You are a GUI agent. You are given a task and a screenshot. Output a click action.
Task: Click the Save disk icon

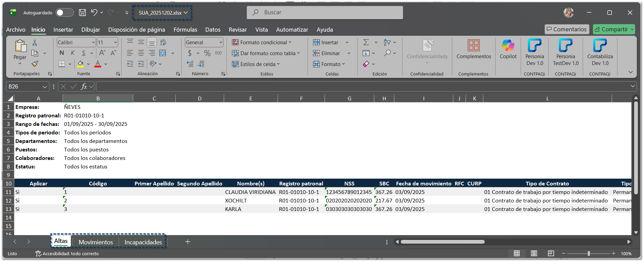click(x=82, y=13)
